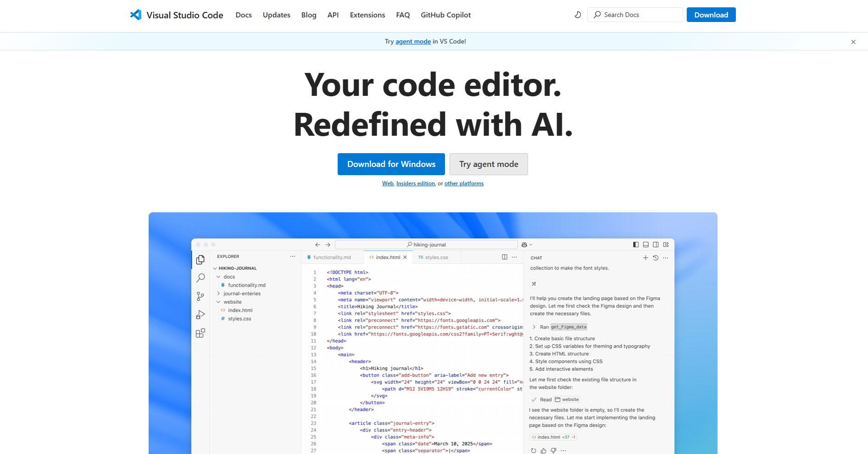Click the thumbs up icon in chat

pyautogui.click(x=544, y=451)
